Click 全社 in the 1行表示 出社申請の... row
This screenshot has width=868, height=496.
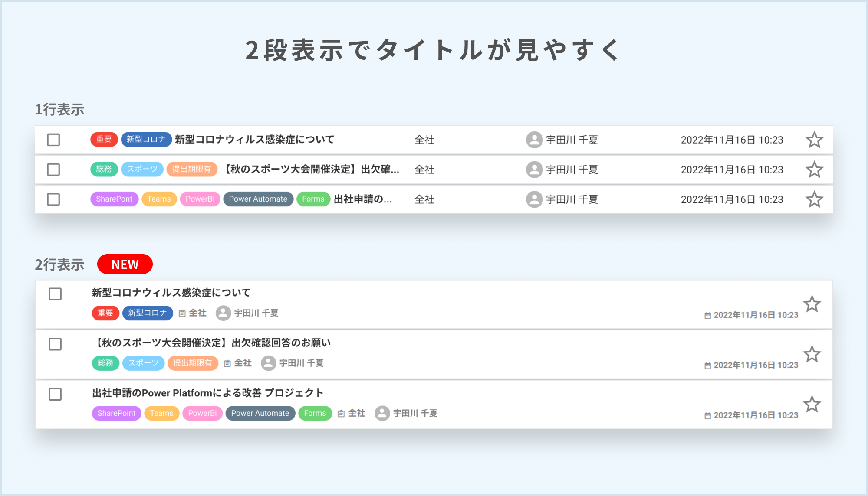424,199
